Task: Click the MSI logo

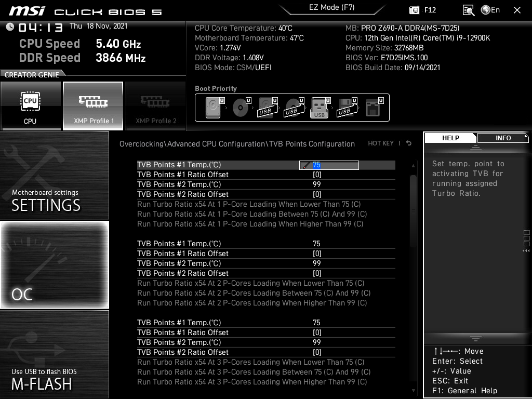Action: point(27,11)
